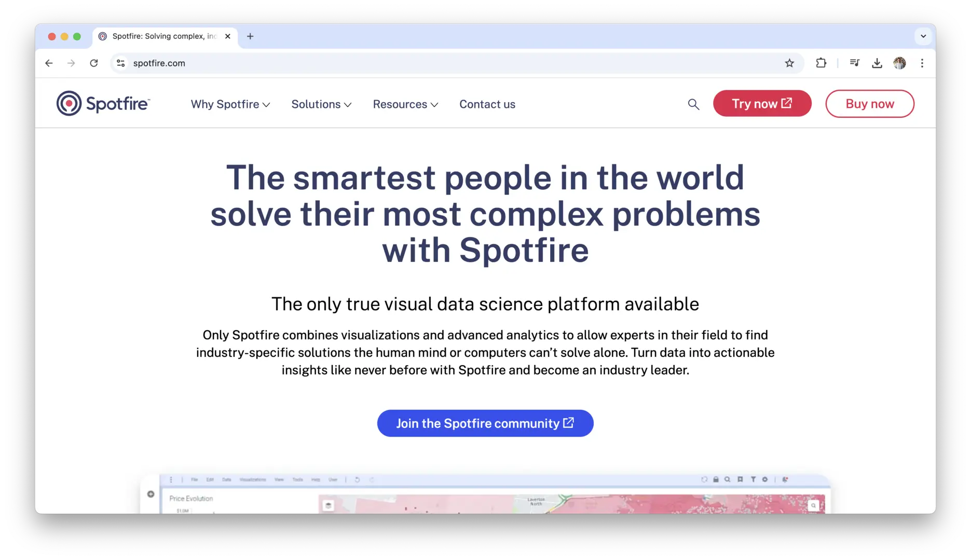
Task: Open the tab search dropdown arrow
Action: 923,36
